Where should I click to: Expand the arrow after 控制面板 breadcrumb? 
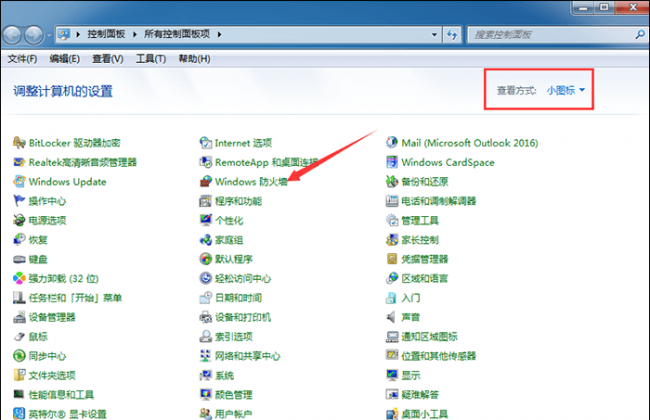pos(135,34)
